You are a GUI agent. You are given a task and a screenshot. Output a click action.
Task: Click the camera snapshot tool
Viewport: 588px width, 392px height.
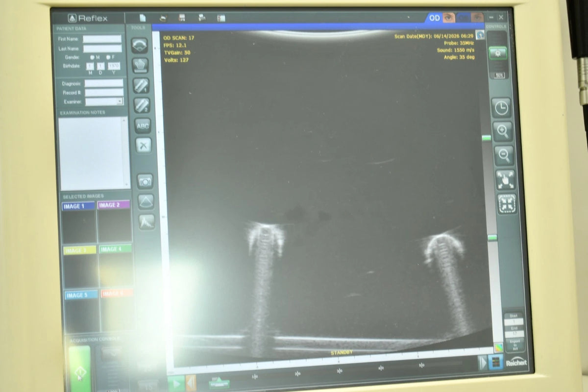tap(145, 181)
